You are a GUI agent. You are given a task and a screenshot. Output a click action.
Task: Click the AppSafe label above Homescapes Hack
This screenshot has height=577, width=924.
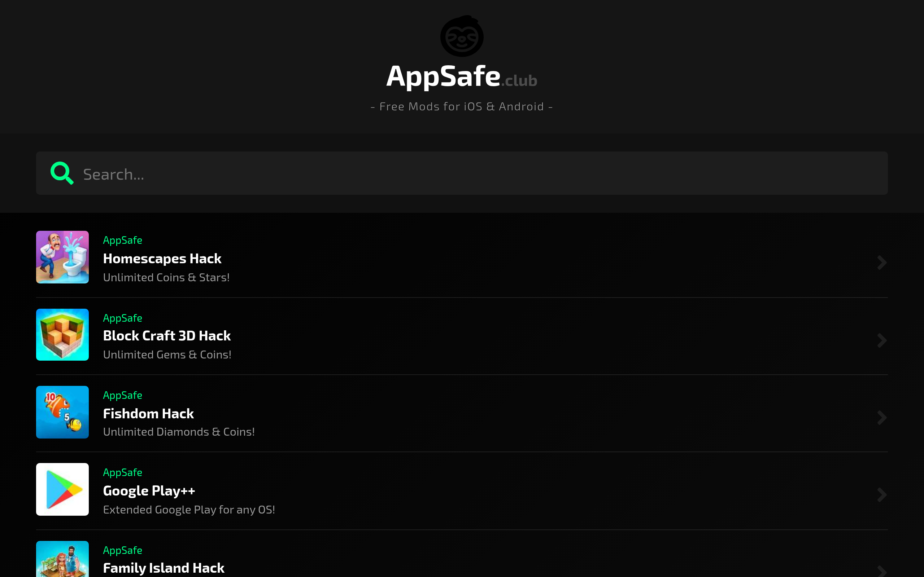click(123, 240)
